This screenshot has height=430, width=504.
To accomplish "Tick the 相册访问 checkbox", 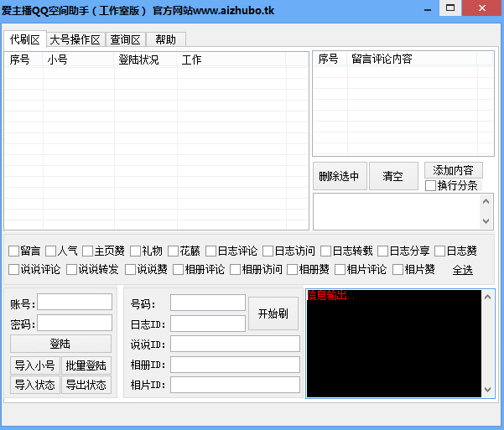I will click(236, 270).
